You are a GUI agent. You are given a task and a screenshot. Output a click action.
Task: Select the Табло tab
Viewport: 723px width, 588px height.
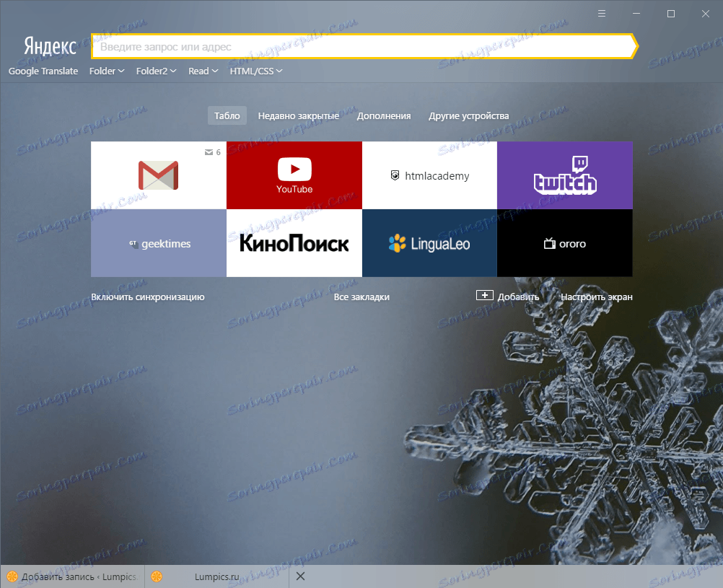227,115
